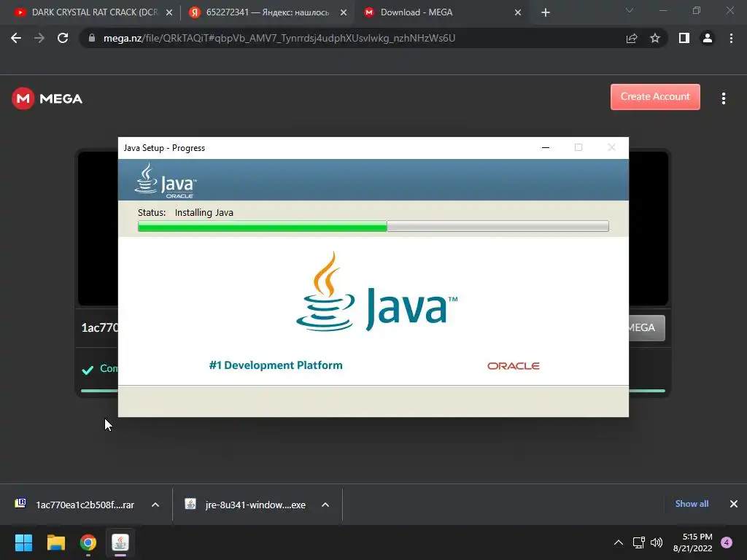Expand options for the rar download
This screenshot has height=560, width=747.
pyautogui.click(x=155, y=505)
